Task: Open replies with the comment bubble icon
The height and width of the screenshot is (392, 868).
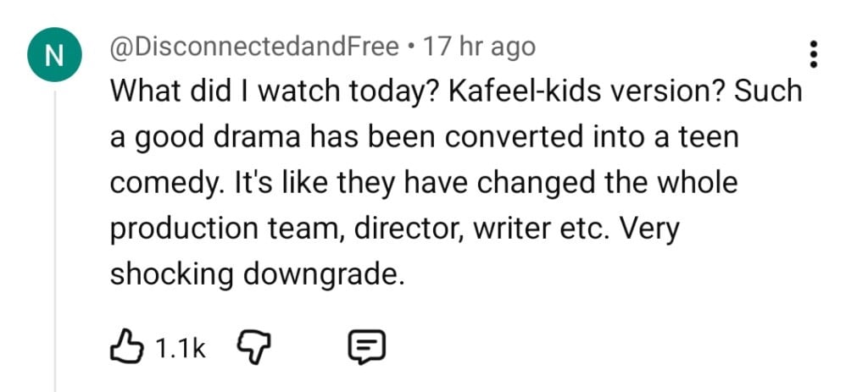Action: click(367, 345)
